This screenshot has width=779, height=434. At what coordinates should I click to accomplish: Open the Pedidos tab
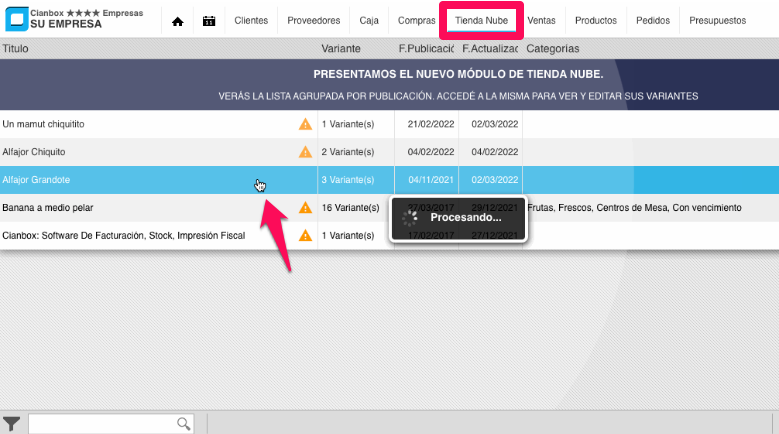click(653, 20)
